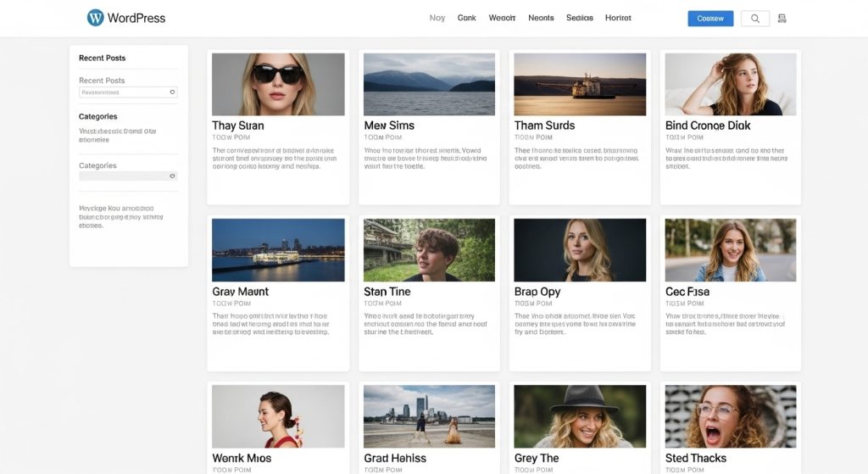Click the Recent Posts sidebar heading

coord(103,58)
